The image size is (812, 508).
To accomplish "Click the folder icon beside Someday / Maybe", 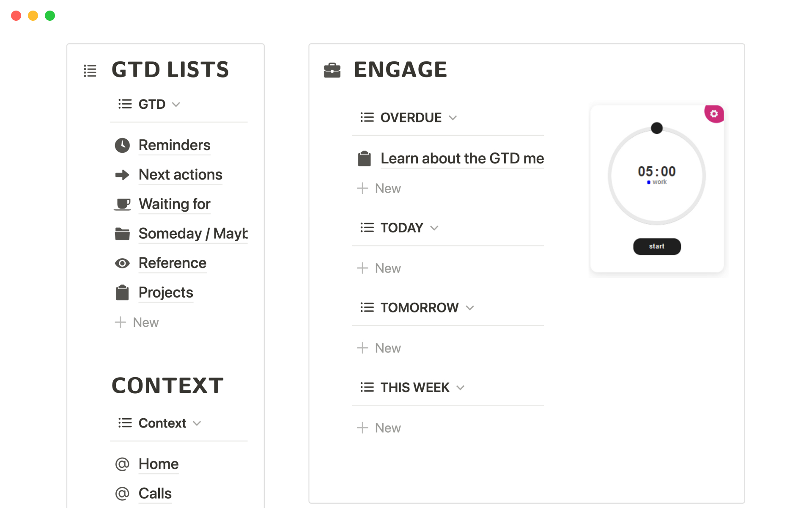I will 122,234.
